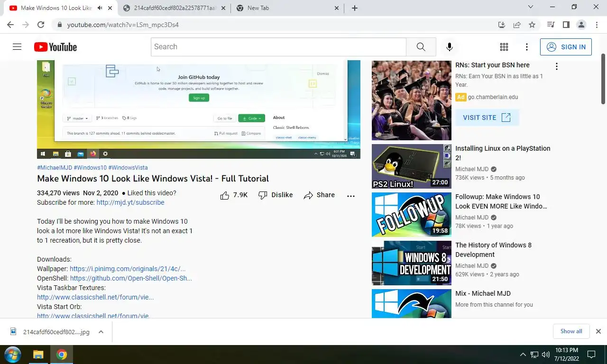
Task: Open the volume control in system tray
Action: [546, 355]
